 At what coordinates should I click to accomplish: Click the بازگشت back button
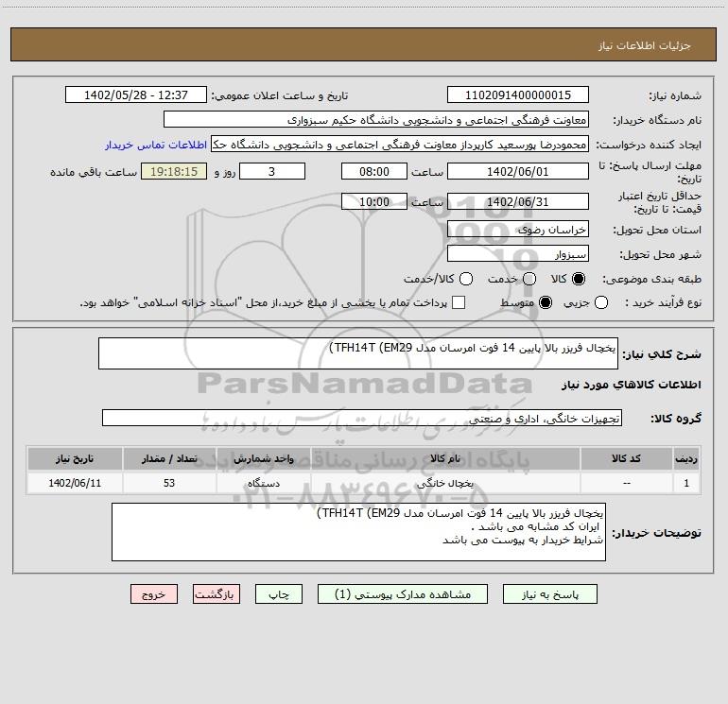[x=217, y=594]
